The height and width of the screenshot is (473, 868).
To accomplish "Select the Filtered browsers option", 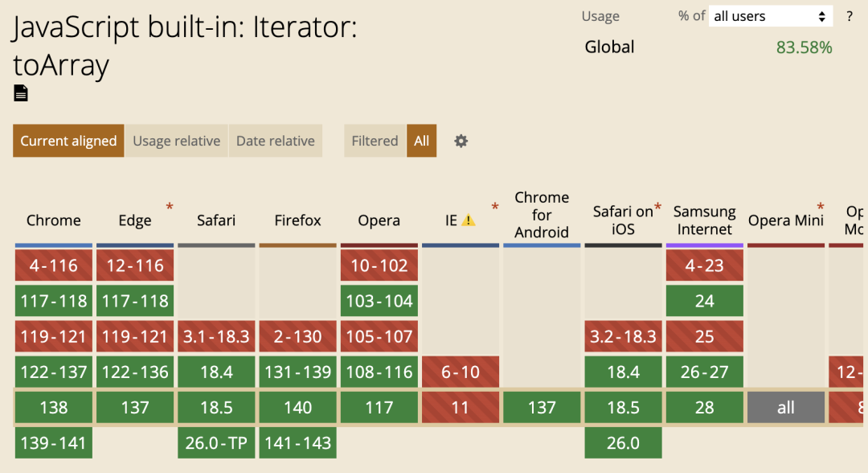I will click(x=375, y=141).
